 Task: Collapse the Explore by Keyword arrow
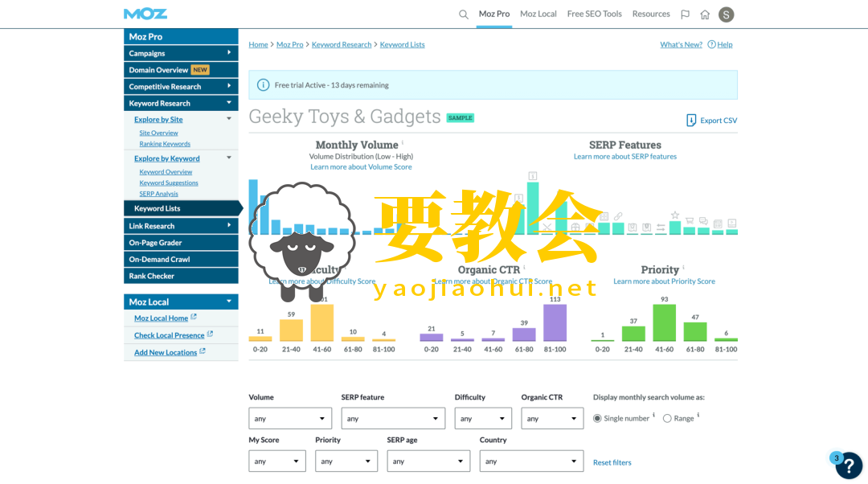228,158
